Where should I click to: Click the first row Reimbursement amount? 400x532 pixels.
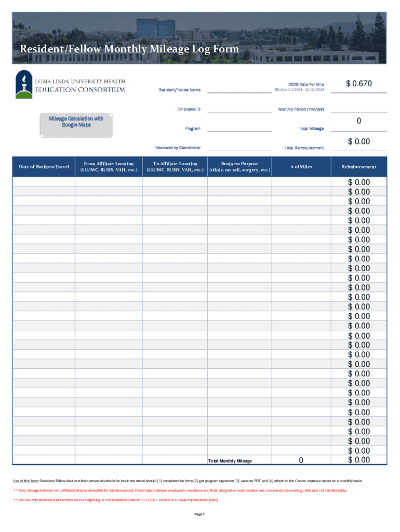coord(359,182)
